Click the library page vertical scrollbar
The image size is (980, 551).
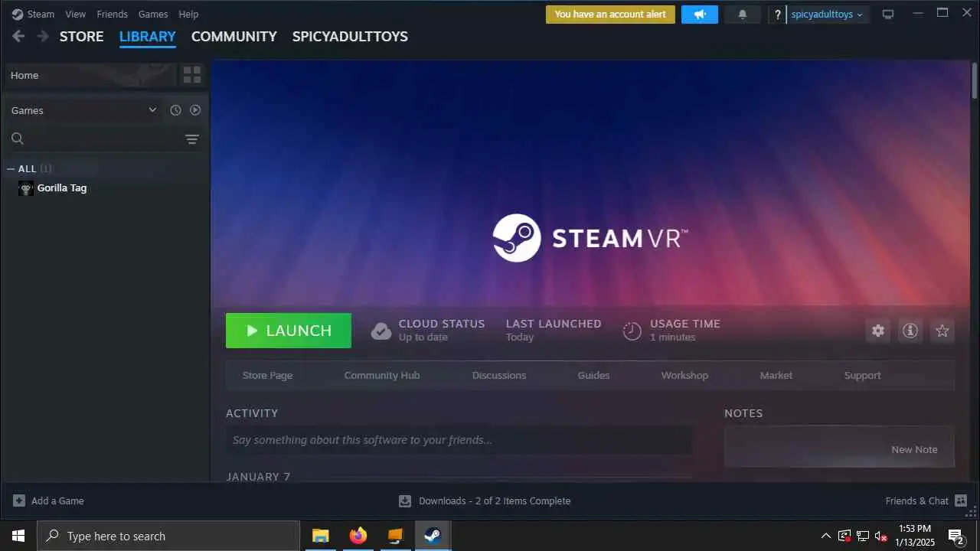[x=975, y=80]
